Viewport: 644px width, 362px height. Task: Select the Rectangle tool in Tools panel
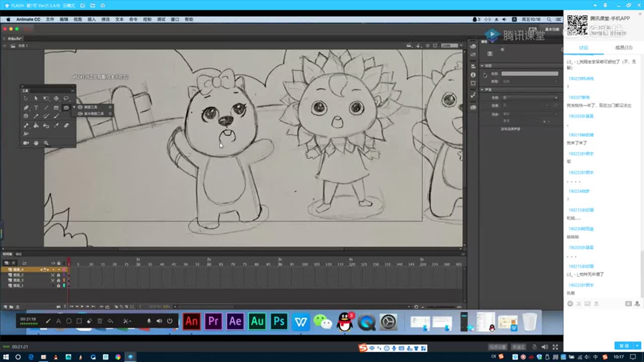tap(56, 108)
